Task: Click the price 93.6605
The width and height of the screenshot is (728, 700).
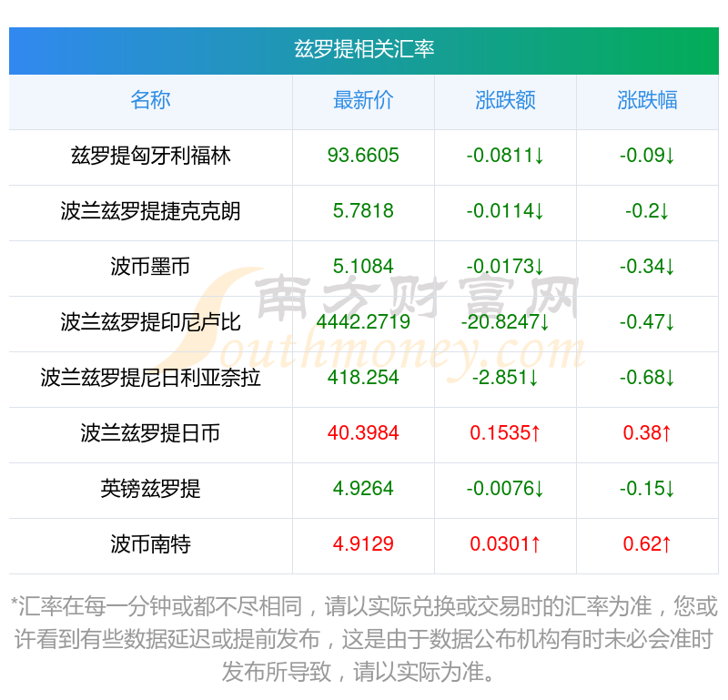Action: (x=363, y=156)
